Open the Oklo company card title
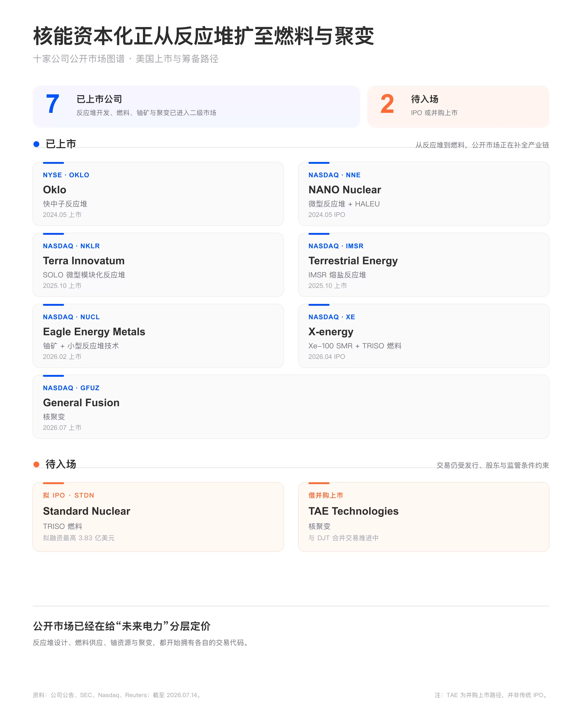The image size is (582, 728). [55, 190]
